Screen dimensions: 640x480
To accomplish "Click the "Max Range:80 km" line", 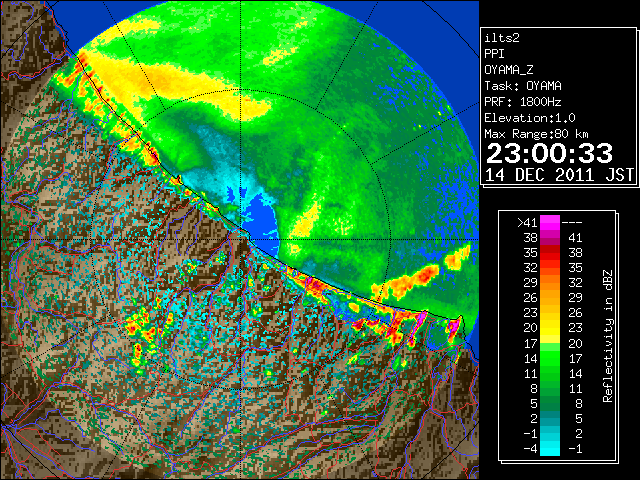I will 537,134.
